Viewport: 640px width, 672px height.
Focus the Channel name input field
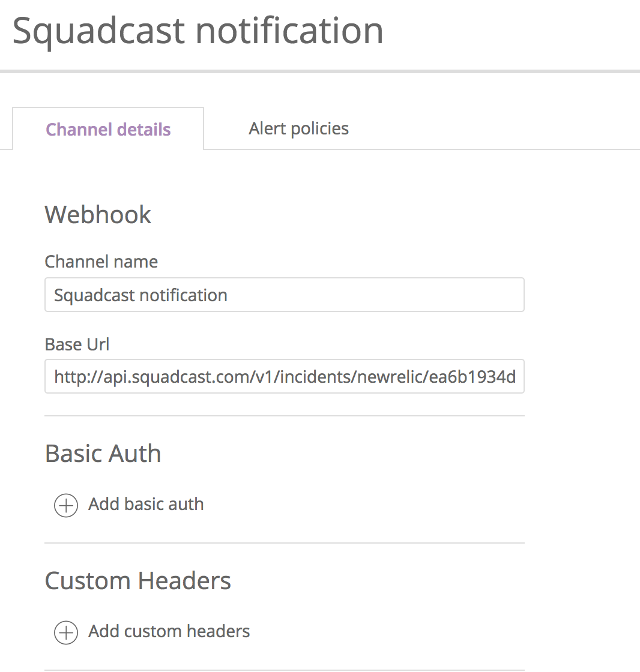pyautogui.click(x=285, y=295)
